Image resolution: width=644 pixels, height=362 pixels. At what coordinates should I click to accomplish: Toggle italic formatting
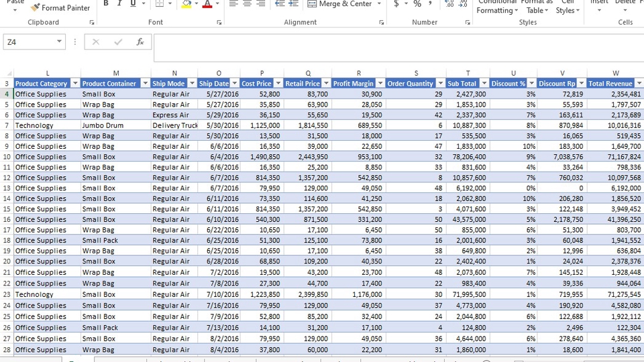(119, 4)
